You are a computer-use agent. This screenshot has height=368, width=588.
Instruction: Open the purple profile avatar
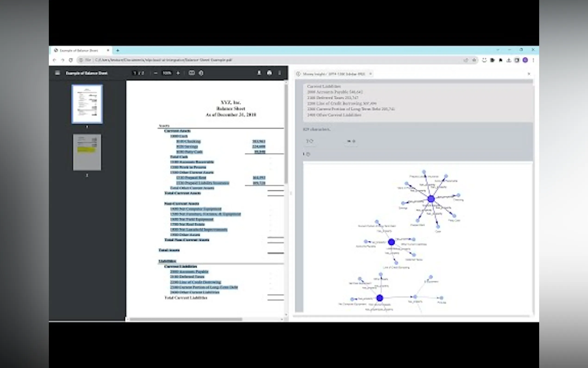click(x=525, y=60)
